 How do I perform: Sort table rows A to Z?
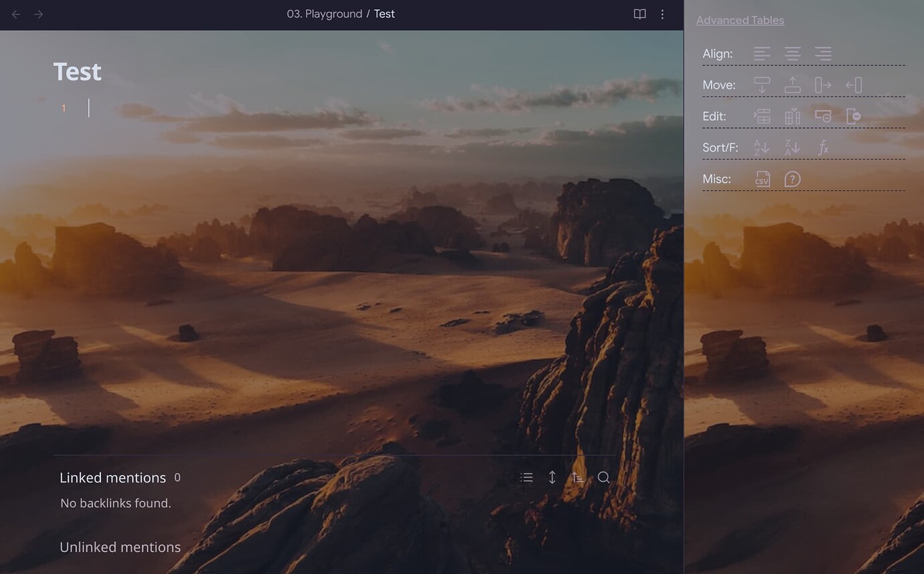click(x=762, y=147)
